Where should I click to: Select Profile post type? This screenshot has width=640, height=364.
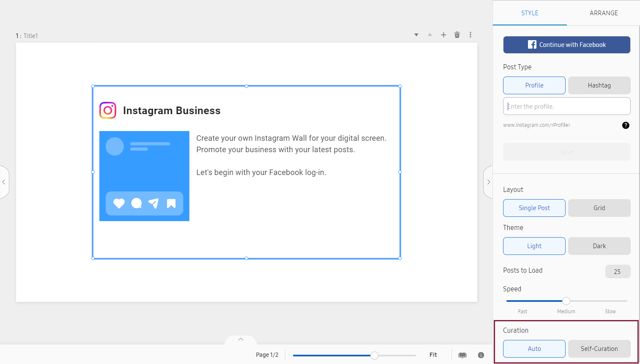[534, 85]
